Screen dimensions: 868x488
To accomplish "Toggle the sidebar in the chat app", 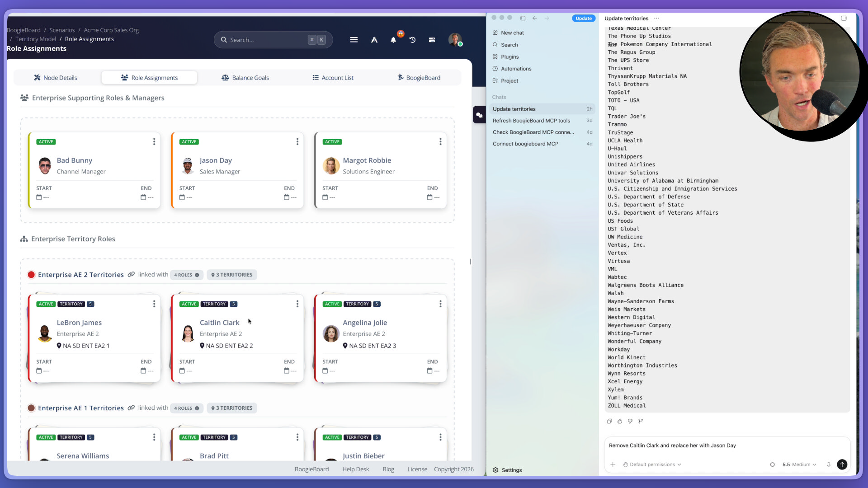I will [523, 18].
